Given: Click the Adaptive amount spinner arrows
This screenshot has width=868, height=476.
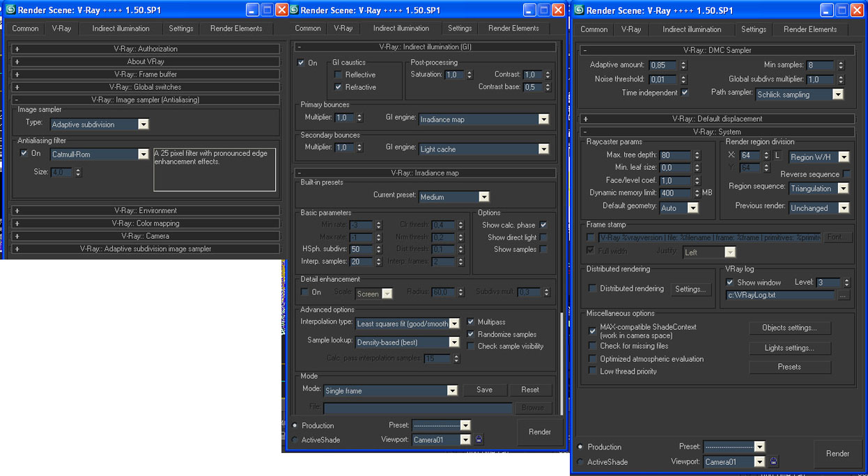Looking at the screenshot, I should (x=683, y=65).
